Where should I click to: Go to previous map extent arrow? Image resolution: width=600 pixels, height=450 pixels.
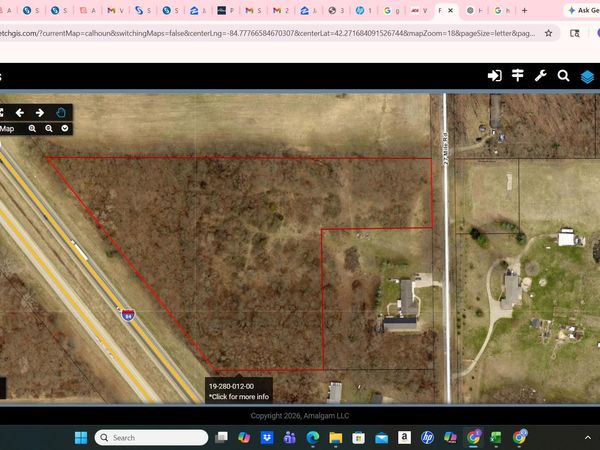[x=20, y=113]
